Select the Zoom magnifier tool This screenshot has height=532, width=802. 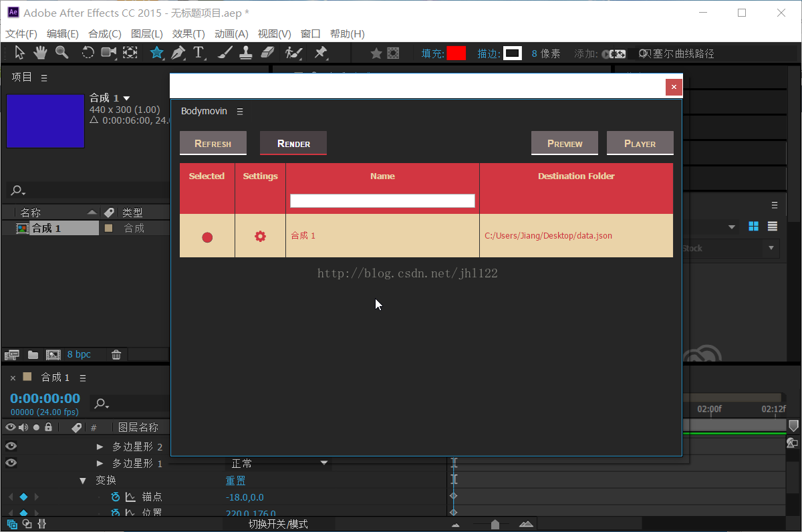[x=61, y=53]
